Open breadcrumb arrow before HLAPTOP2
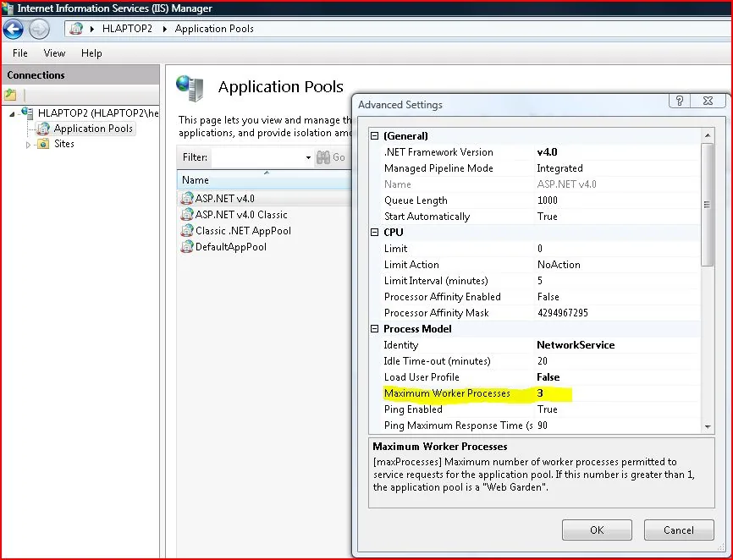The width and height of the screenshot is (733, 560). pos(92,29)
